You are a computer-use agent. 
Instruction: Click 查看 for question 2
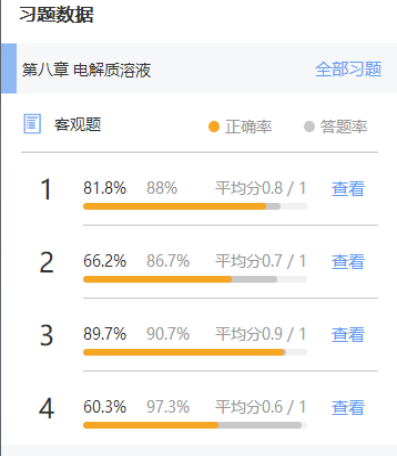(348, 261)
